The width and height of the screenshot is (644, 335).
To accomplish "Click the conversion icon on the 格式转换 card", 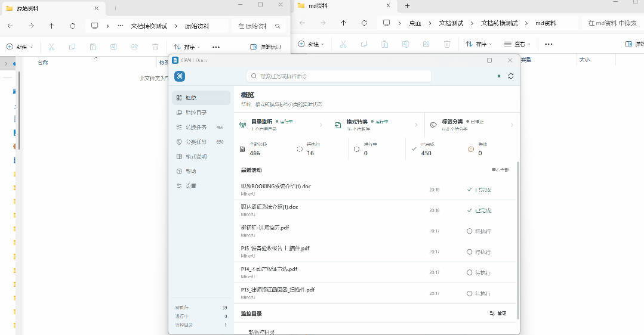I will click(x=338, y=125).
